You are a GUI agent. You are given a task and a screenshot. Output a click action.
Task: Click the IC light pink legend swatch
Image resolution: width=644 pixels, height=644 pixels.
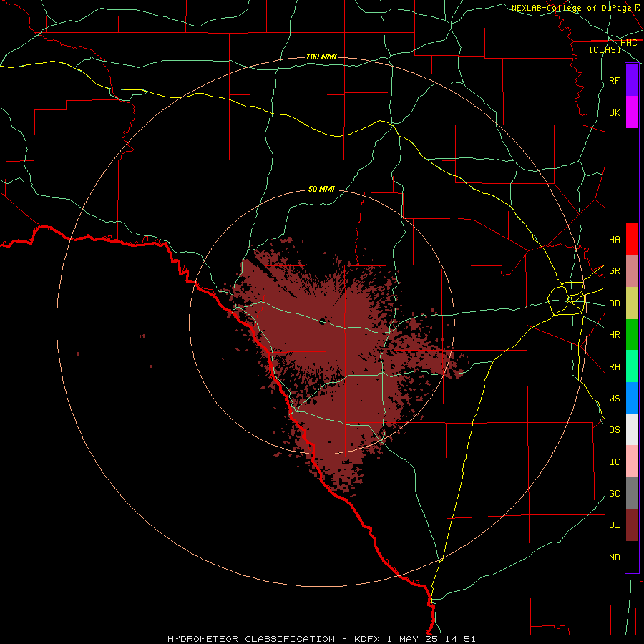(x=632, y=462)
